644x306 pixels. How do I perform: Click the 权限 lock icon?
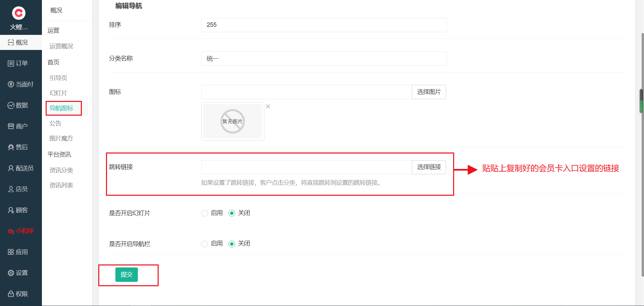(x=11, y=294)
